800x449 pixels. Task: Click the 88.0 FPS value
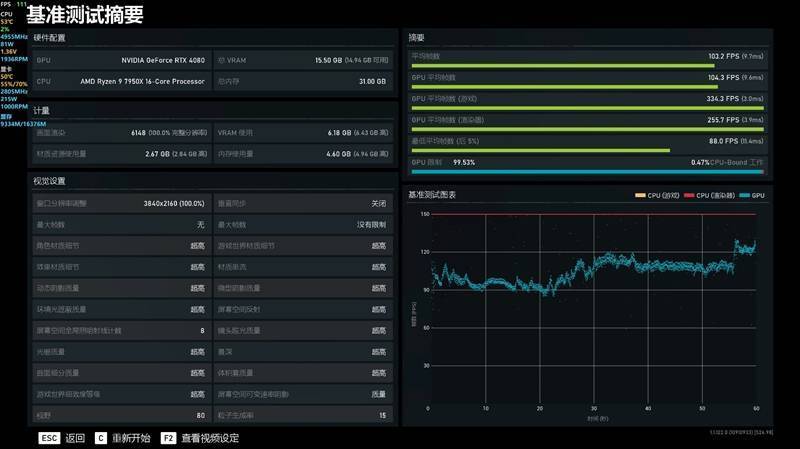coord(724,141)
